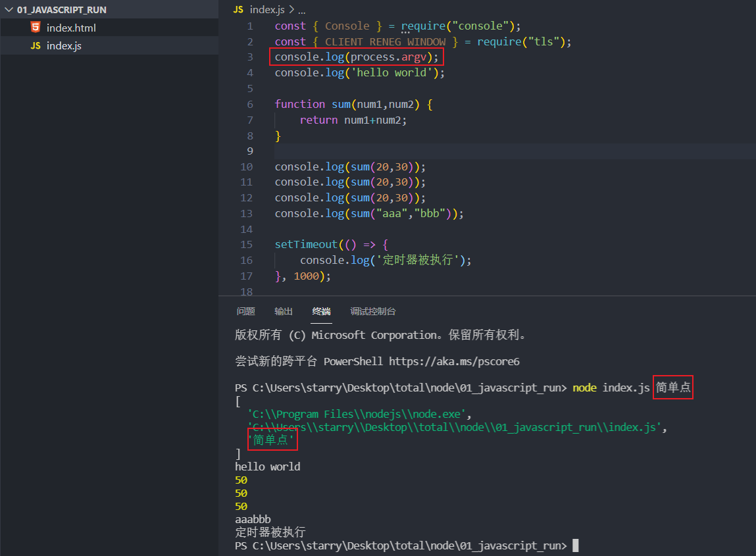Click the JavaScript icon beside index.js in explorer
Image resolution: width=756 pixels, height=556 pixels.
point(36,47)
